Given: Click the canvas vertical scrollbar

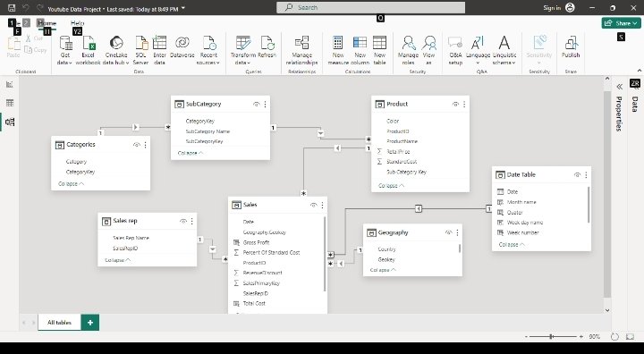Looking at the screenshot, I should click(607, 193).
